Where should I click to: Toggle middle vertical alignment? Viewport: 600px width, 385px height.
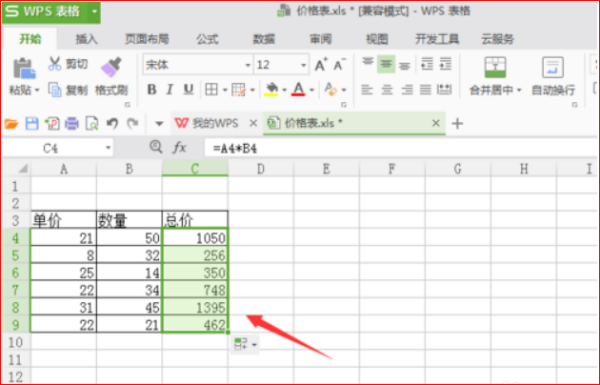coord(386,64)
